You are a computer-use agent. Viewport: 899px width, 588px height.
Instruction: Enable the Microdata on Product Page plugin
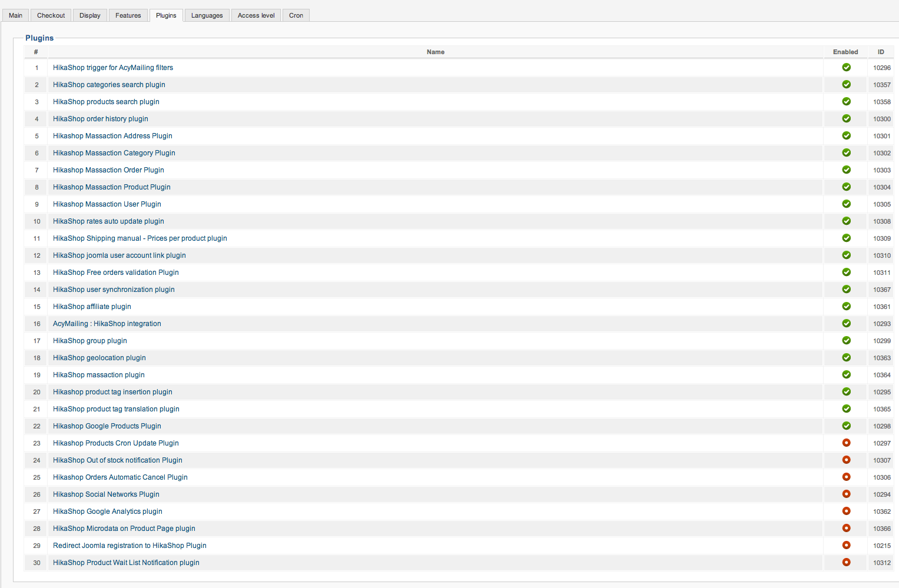click(847, 528)
